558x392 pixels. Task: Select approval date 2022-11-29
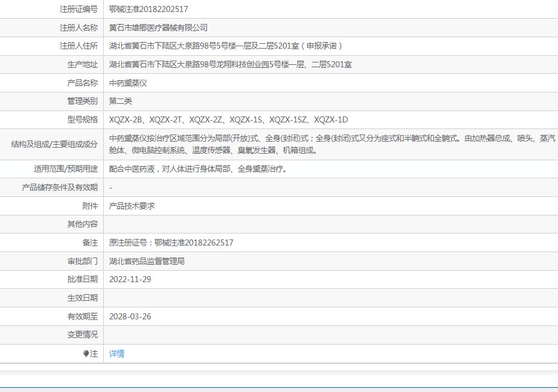point(130,280)
